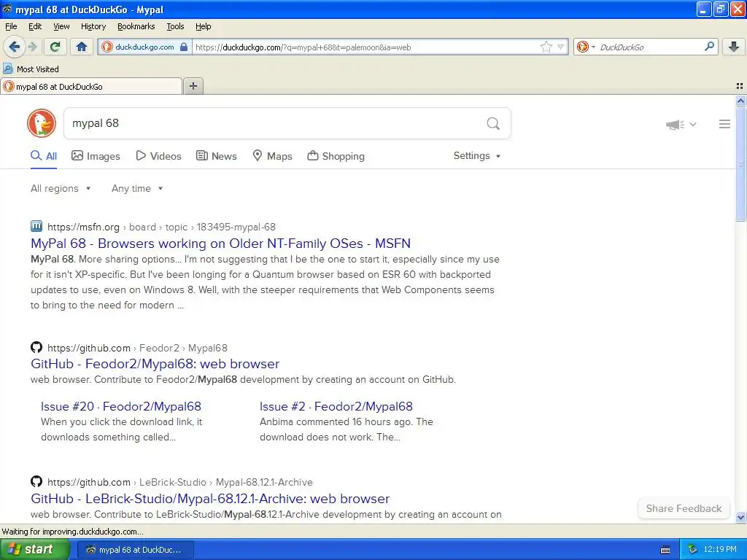This screenshot has width=747, height=560.
Task: Open the View menu
Action: click(x=61, y=26)
